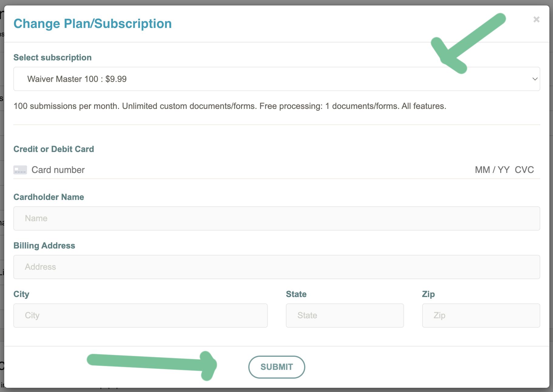Click the Cardholder Name label
Screen dimensions: 553x392
point(49,197)
